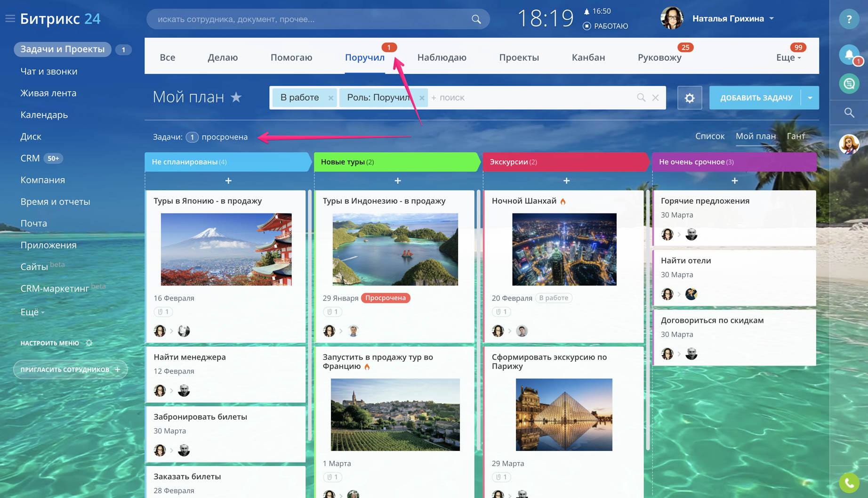The width and height of the screenshot is (868, 498).
Task: Remove the 'В работе' filter tag
Action: [331, 98]
